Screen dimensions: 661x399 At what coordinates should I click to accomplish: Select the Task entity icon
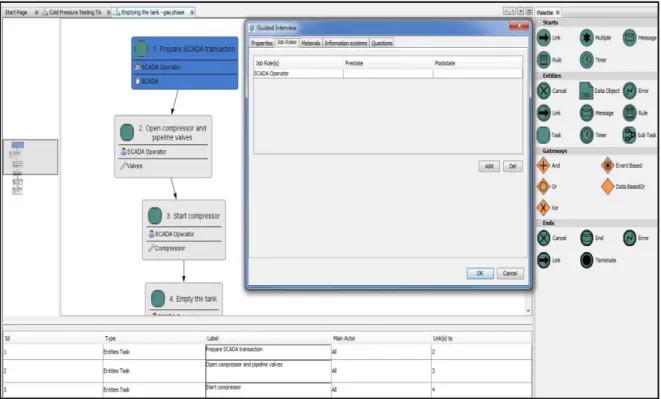(543, 135)
